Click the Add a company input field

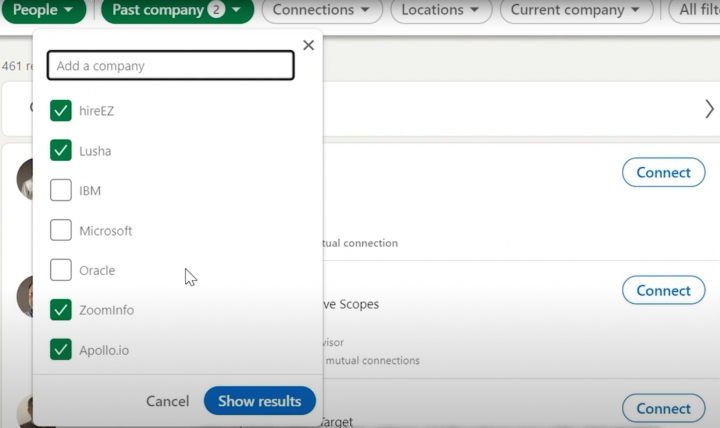(x=170, y=66)
